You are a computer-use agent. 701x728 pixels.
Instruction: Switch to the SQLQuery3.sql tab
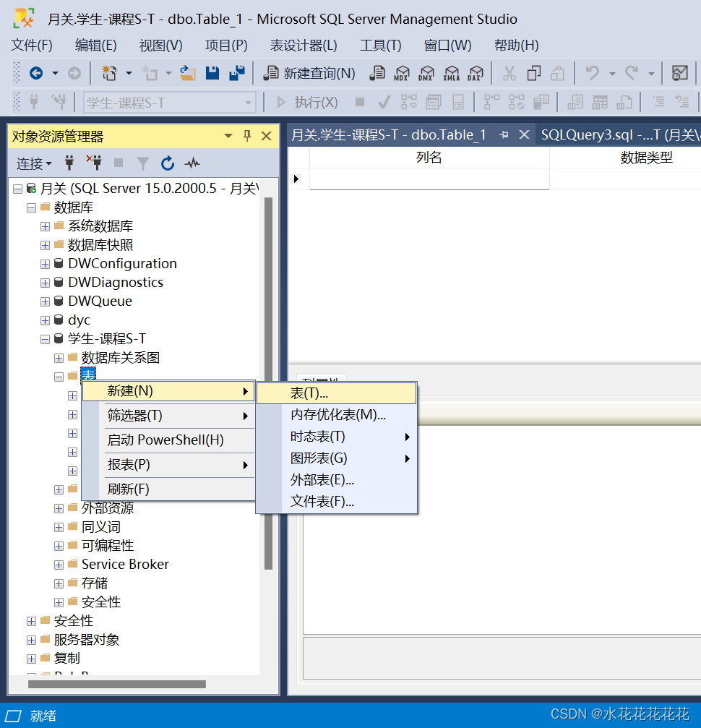[x=620, y=135]
